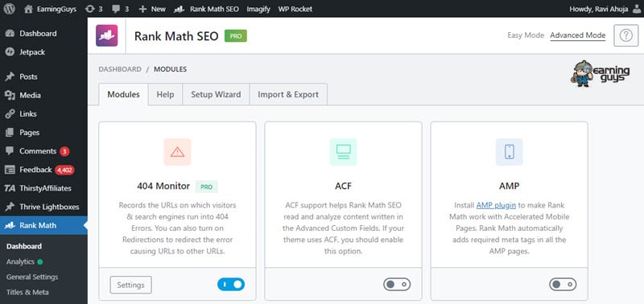Open Titles & Meta submenu item
This screenshot has width=644, height=304.
(x=27, y=292)
